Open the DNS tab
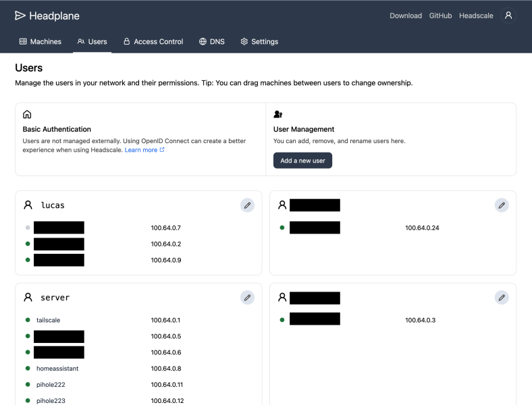The image size is (532, 405). 212,42
